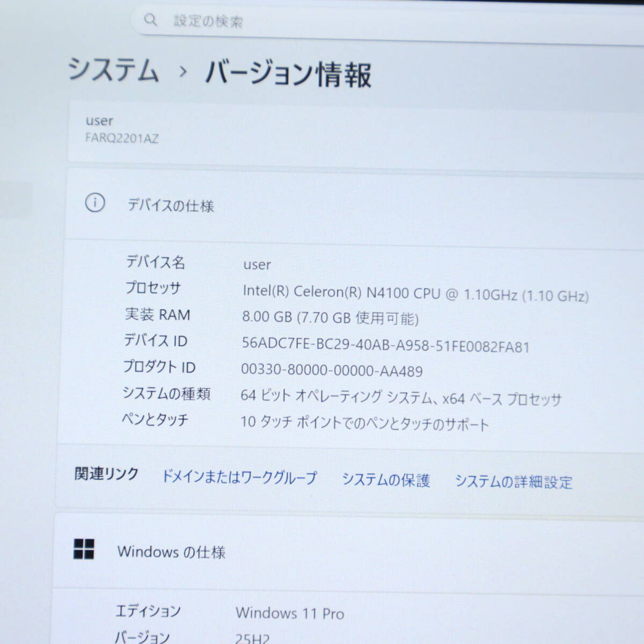This screenshot has width=644, height=644.
Task: Click the エディション label
Action: click(x=148, y=611)
